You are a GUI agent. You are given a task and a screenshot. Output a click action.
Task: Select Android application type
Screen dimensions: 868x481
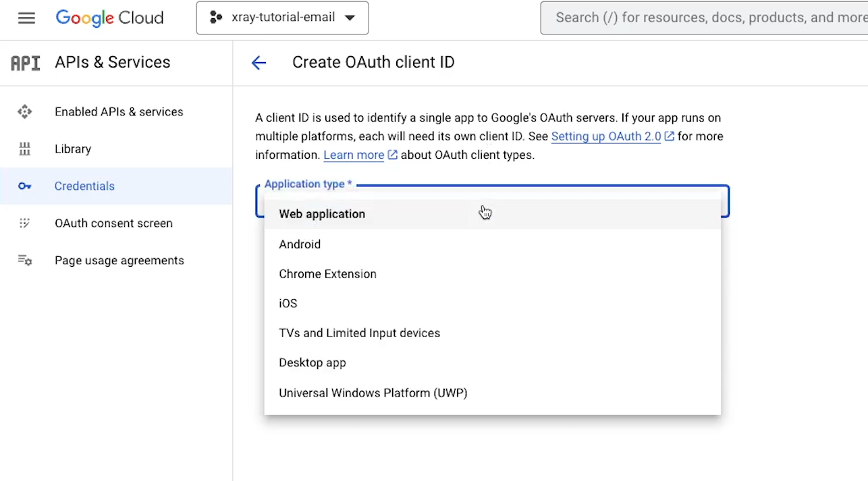pyautogui.click(x=492, y=245)
